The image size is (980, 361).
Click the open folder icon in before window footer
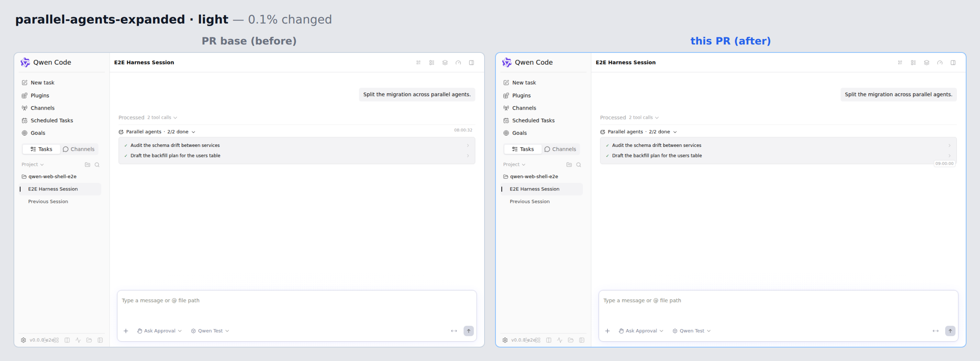[89, 340]
